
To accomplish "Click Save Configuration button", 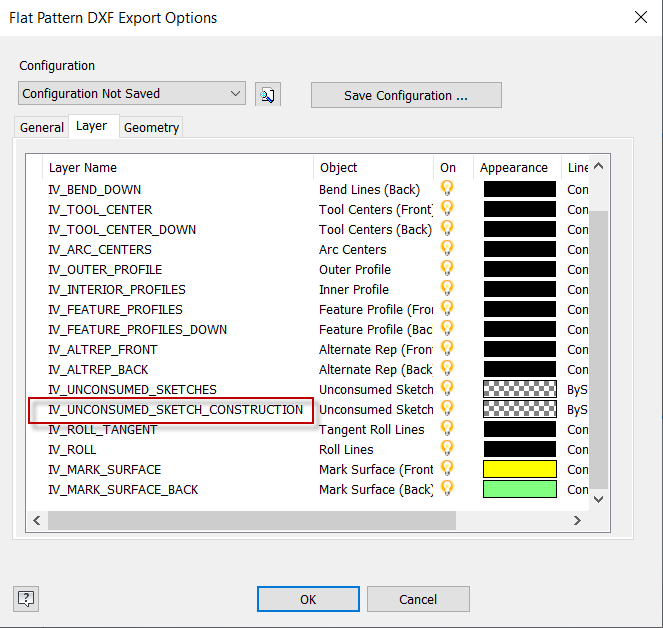I will tap(406, 95).
